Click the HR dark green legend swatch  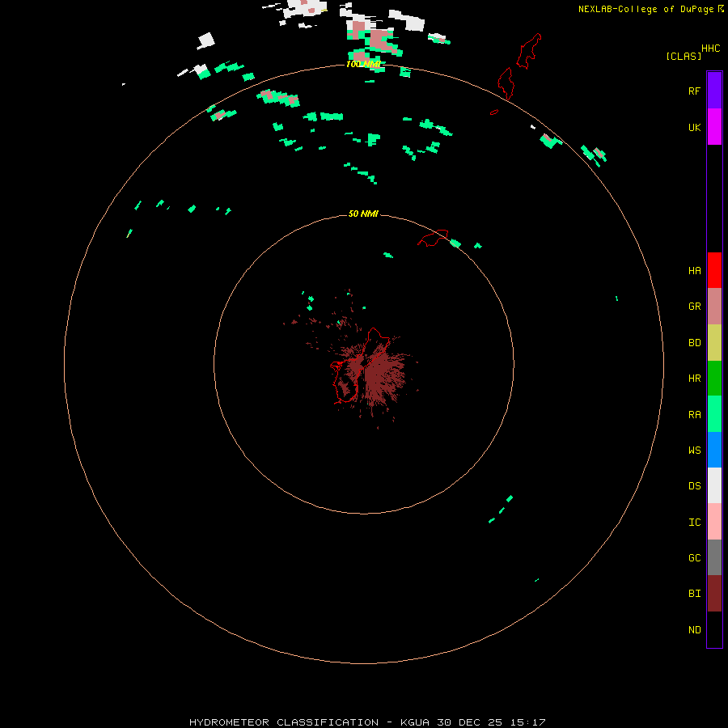714,379
